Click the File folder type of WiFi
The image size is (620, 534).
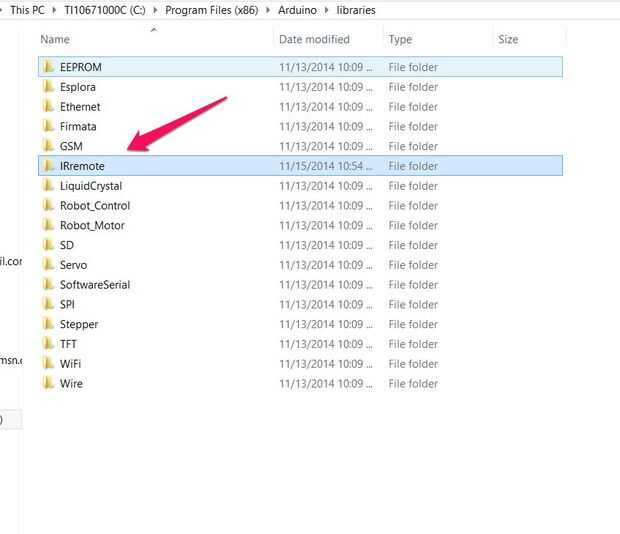[413, 364]
